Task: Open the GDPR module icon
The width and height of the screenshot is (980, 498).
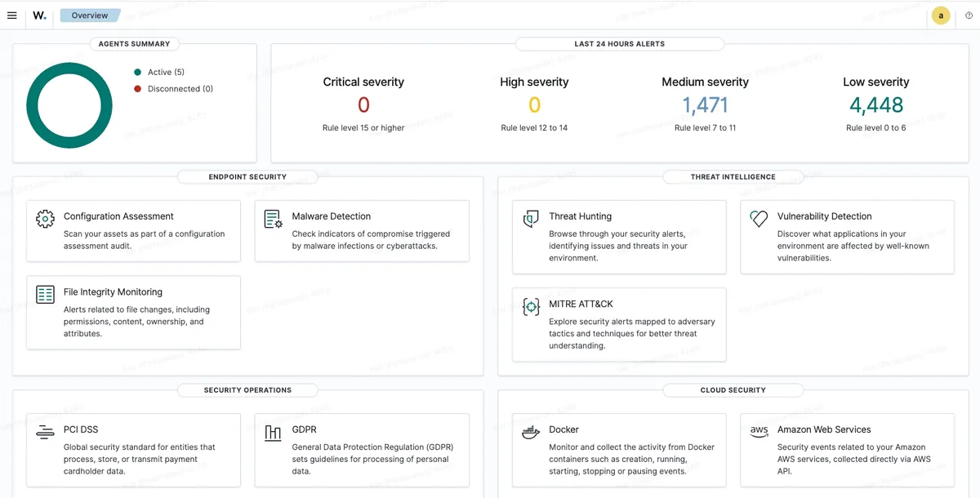Action: click(273, 432)
